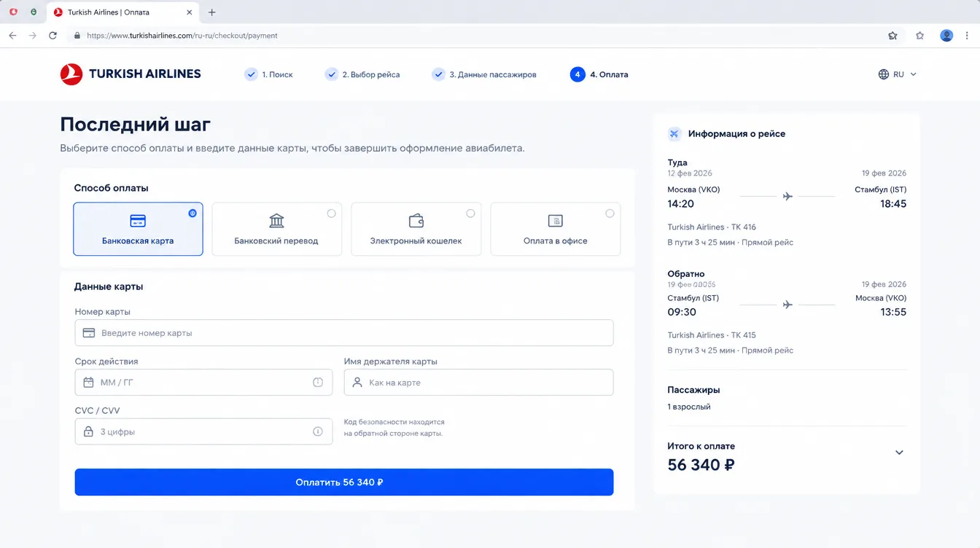Click the Имя держателя карты field
980x548 pixels.
point(478,383)
